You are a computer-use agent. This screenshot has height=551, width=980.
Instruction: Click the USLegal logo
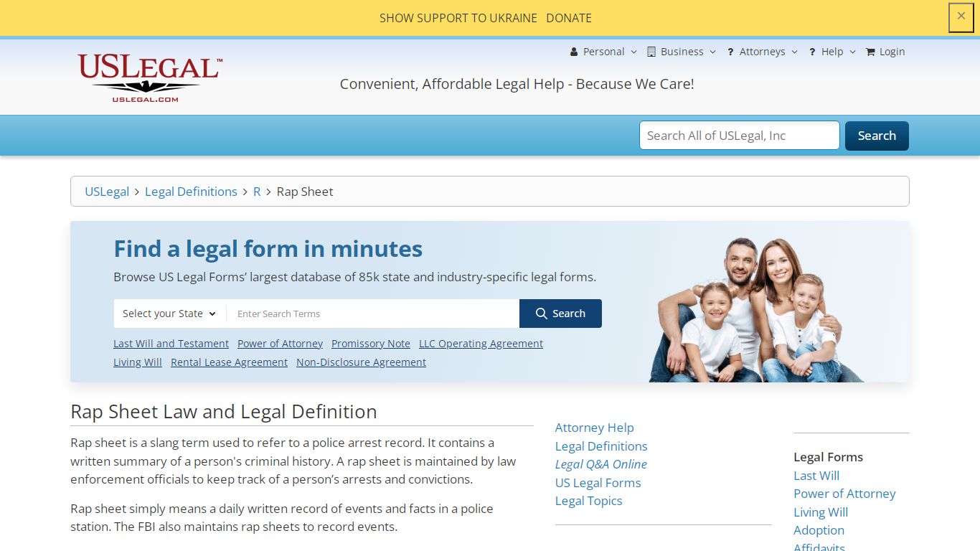coord(150,78)
